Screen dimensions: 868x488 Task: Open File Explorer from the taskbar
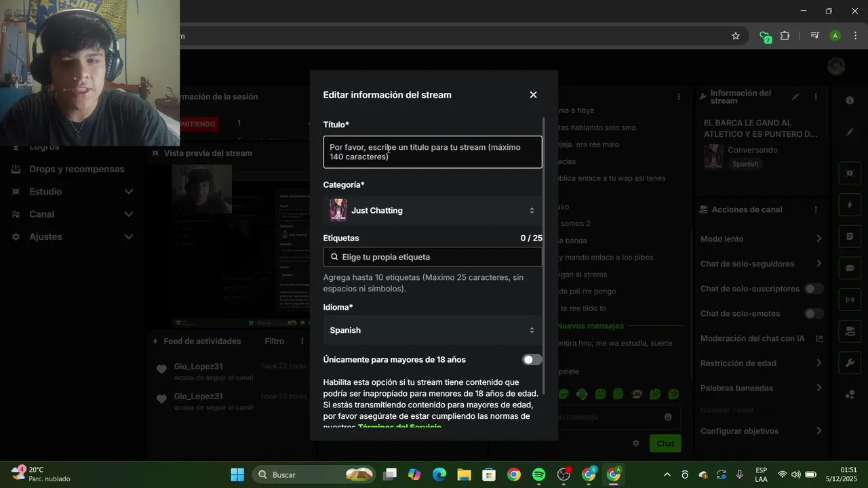point(464,474)
